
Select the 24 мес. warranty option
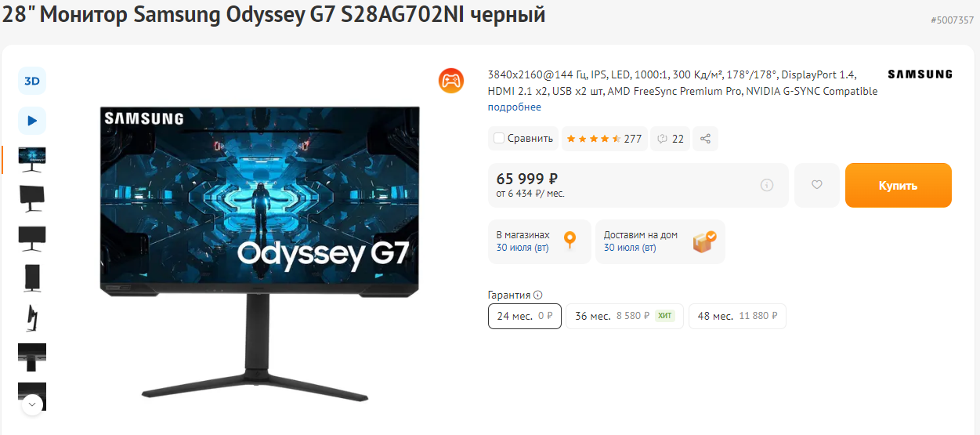click(x=525, y=316)
